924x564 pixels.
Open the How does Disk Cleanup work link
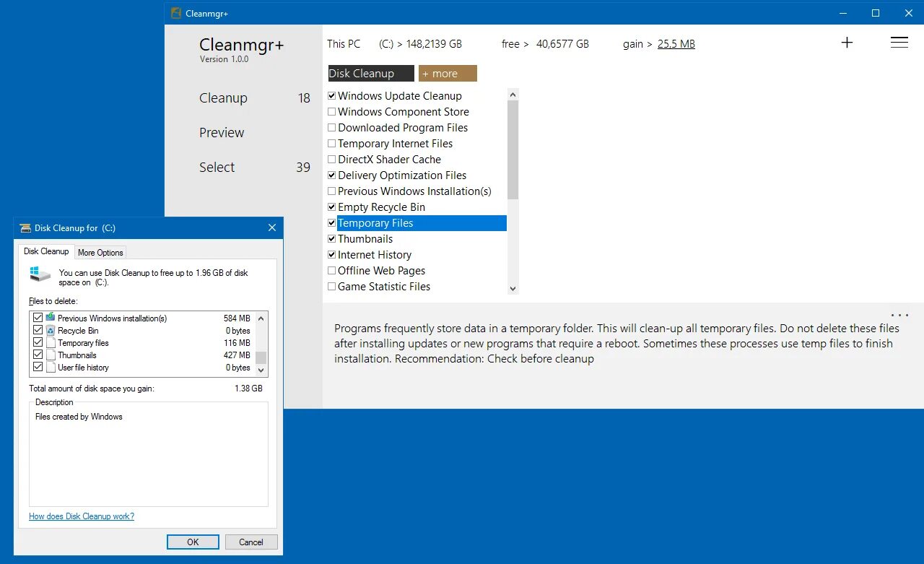pyautogui.click(x=82, y=516)
